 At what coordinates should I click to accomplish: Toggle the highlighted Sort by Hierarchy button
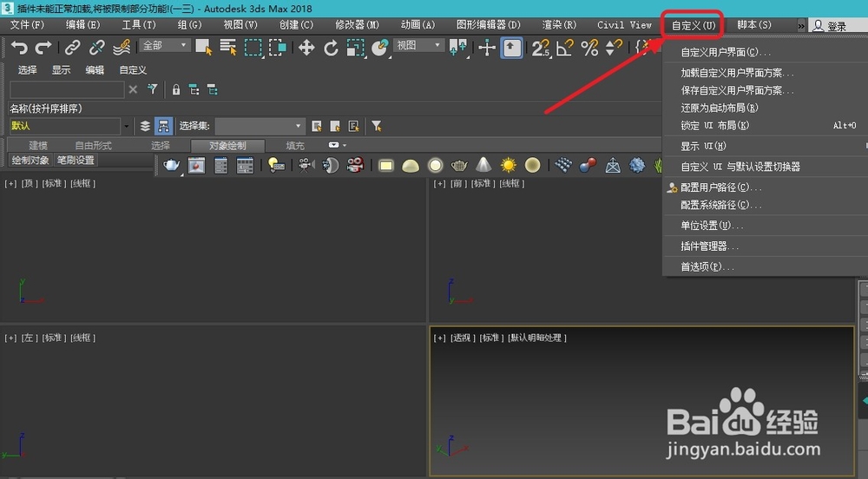click(x=164, y=126)
